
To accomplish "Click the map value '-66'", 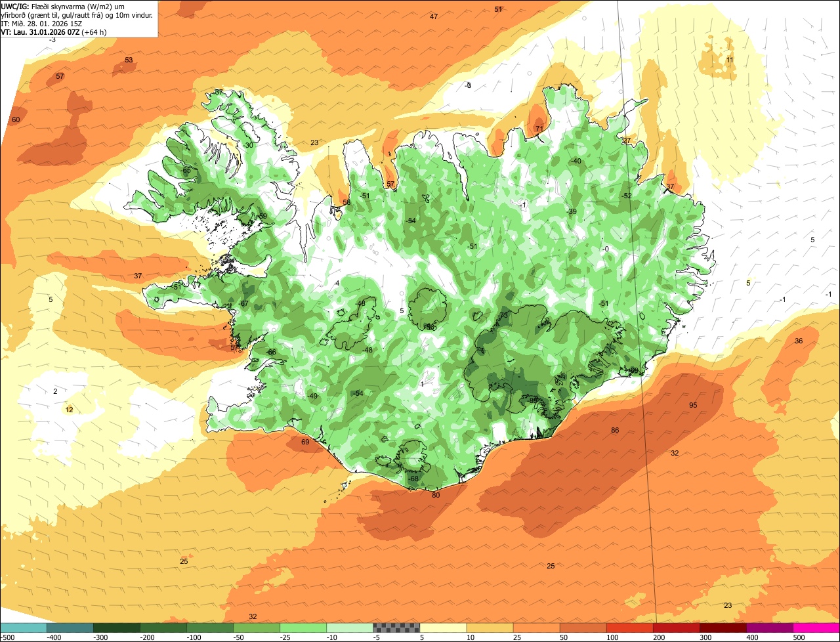I will (x=271, y=353).
